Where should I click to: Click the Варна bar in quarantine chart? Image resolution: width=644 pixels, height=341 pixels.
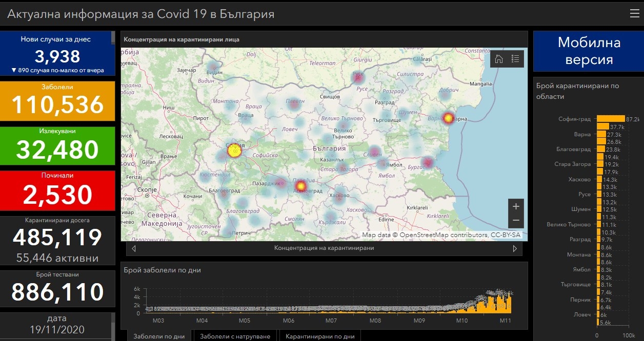tap(601, 134)
